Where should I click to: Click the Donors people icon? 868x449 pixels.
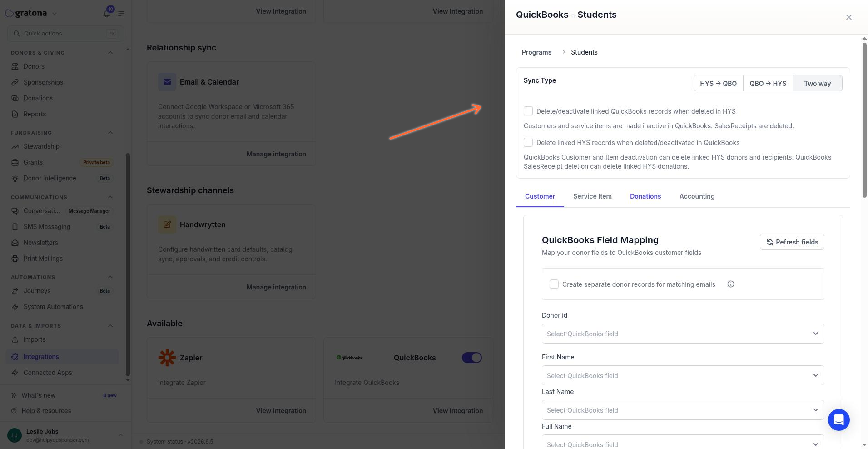click(x=15, y=66)
